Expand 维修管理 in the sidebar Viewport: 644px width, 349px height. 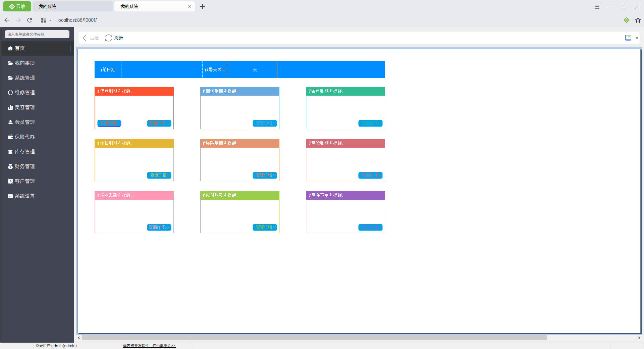[x=25, y=93]
